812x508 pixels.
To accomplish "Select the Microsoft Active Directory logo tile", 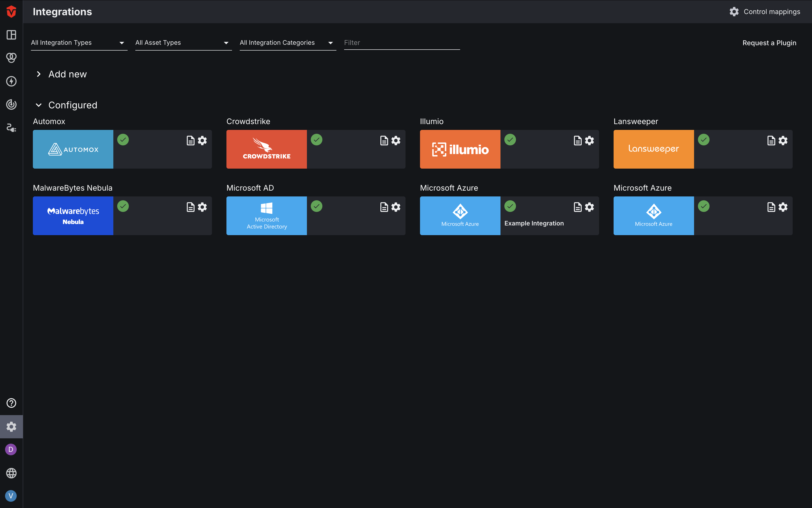I will pyautogui.click(x=267, y=216).
